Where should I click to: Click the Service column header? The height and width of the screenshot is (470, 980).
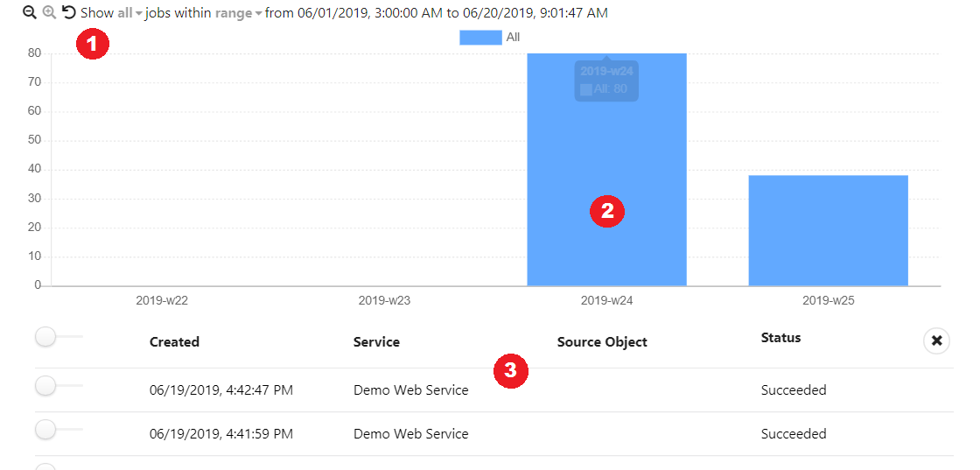pos(376,342)
